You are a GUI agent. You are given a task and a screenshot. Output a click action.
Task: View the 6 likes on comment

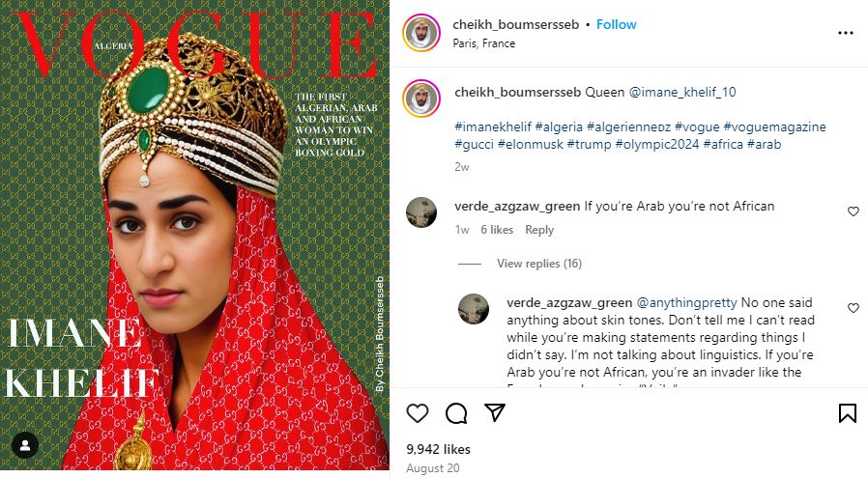497,230
